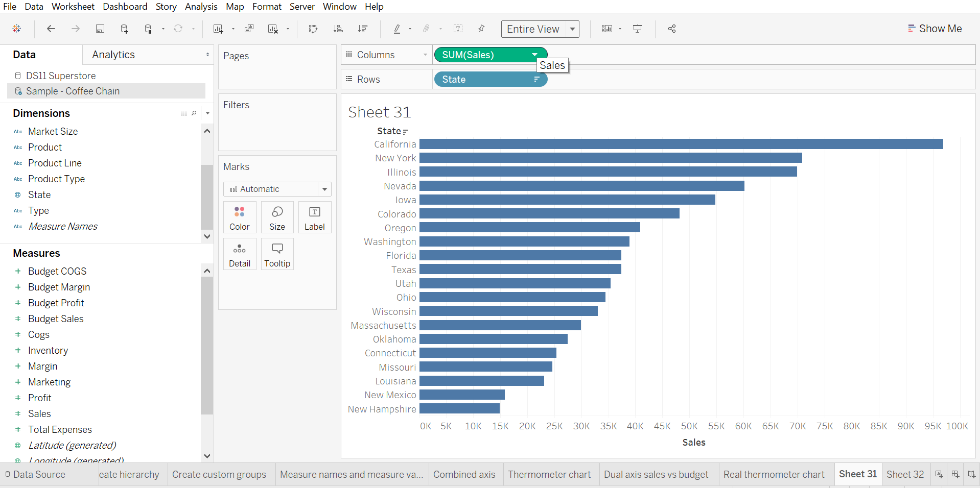This screenshot has width=980, height=488.
Task: Open the Analysis menu
Action: (x=201, y=7)
